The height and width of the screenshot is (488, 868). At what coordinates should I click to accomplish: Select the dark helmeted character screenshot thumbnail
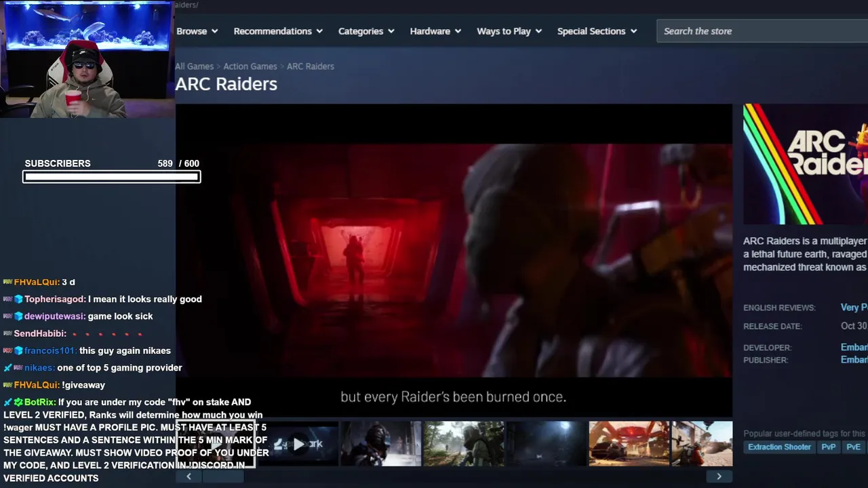pyautogui.click(x=381, y=444)
